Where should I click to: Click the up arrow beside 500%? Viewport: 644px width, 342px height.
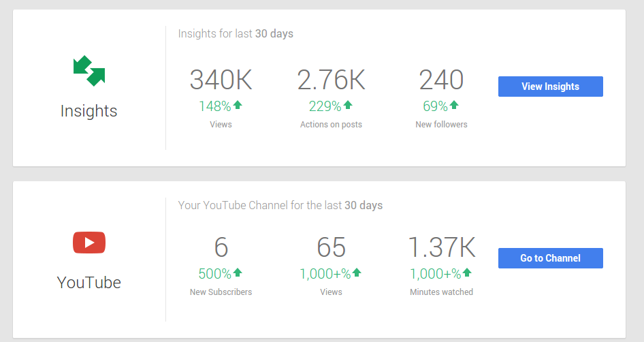coord(238,273)
